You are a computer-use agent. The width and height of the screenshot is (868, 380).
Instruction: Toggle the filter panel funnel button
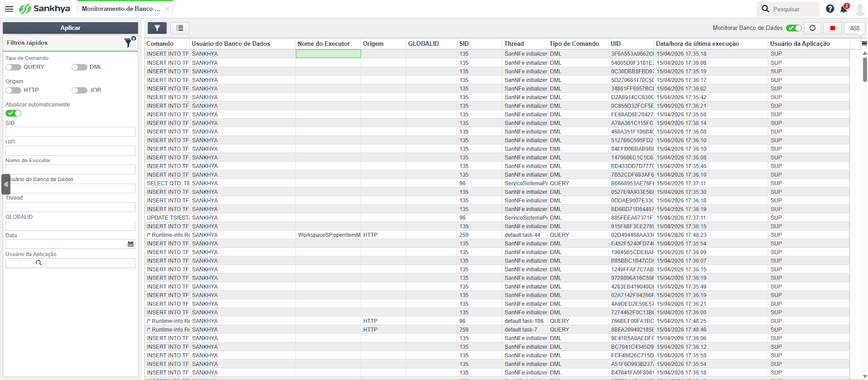157,28
